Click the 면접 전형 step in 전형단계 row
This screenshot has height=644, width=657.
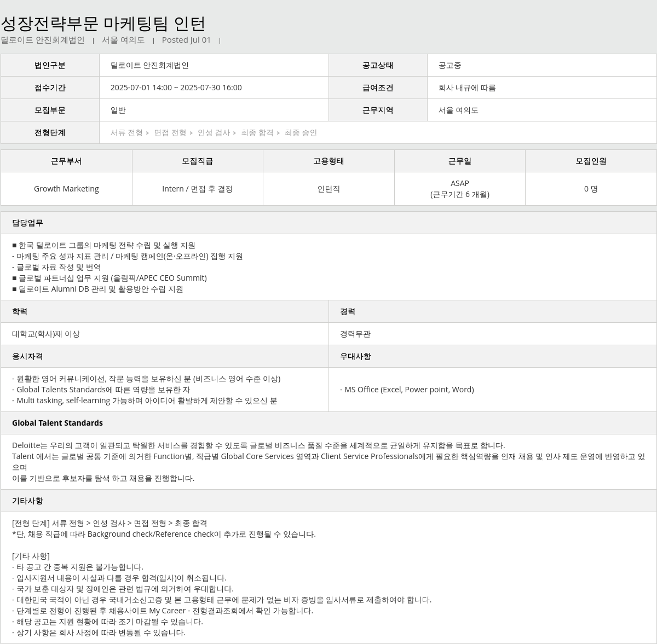coord(170,132)
